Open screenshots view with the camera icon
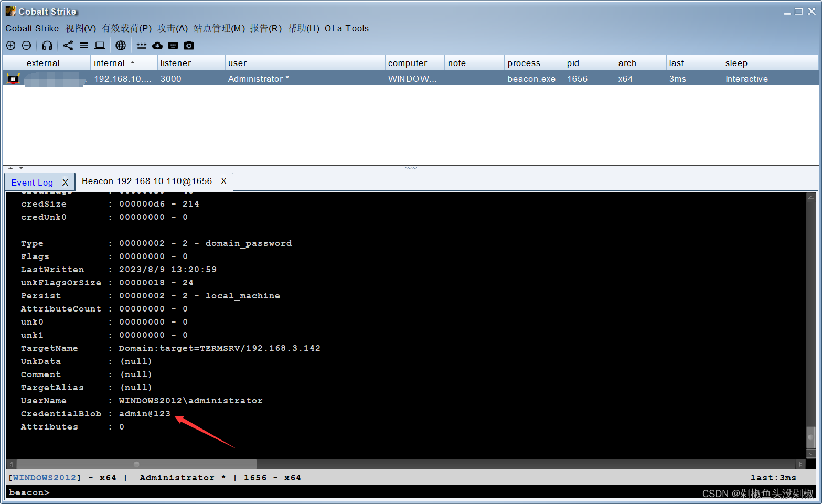 point(189,46)
